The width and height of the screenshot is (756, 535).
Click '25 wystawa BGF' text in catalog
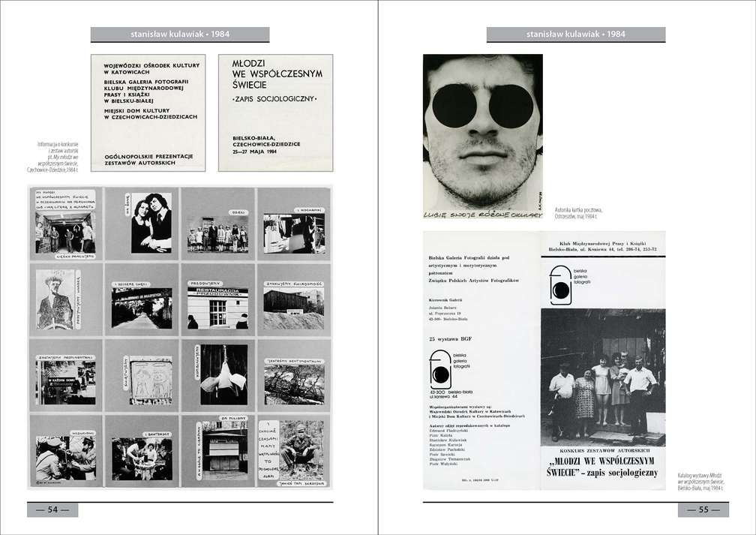tap(450, 338)
